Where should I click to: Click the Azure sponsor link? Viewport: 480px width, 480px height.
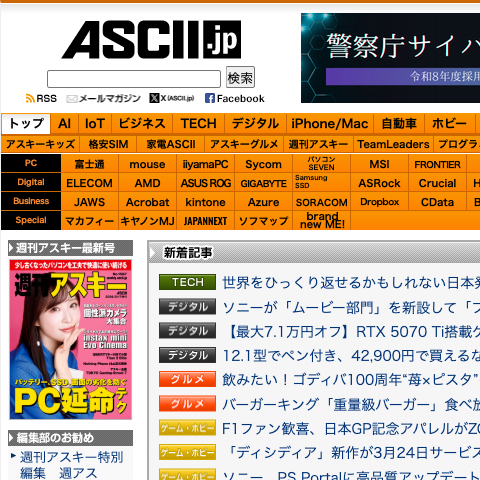pos(263,202)
